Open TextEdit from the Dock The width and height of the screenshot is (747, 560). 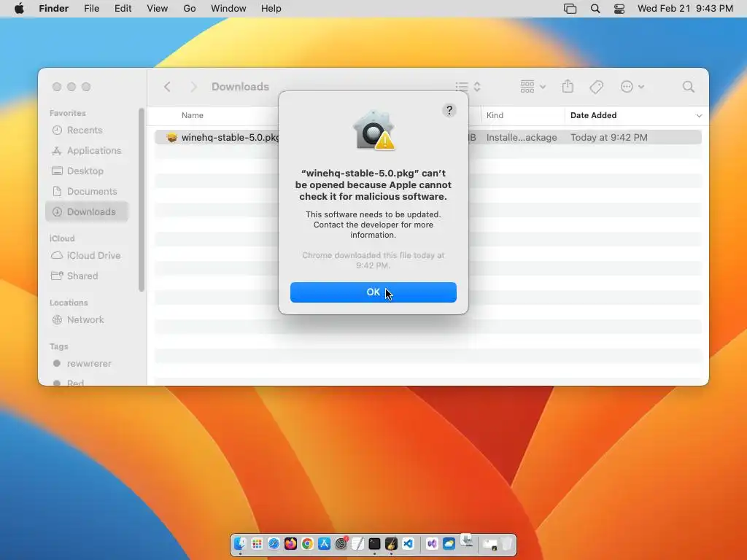click(357, 543)
